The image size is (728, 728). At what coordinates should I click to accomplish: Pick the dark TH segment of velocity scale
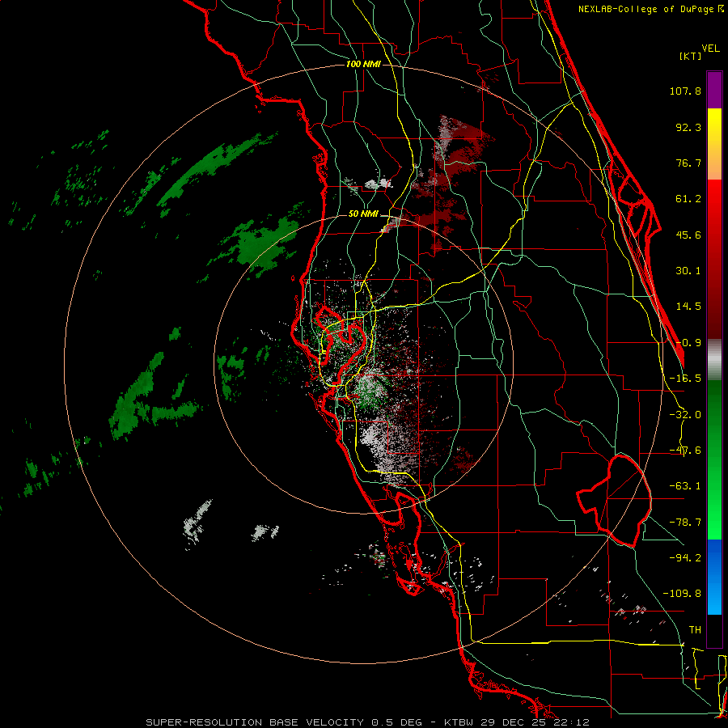tap(714, 630)
